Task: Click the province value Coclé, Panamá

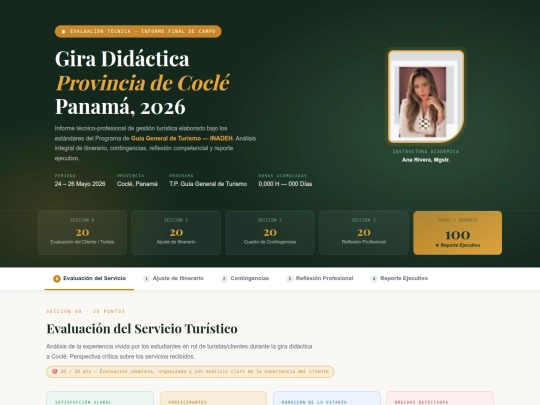Action: pyautogui.click(x=137, y=184)
